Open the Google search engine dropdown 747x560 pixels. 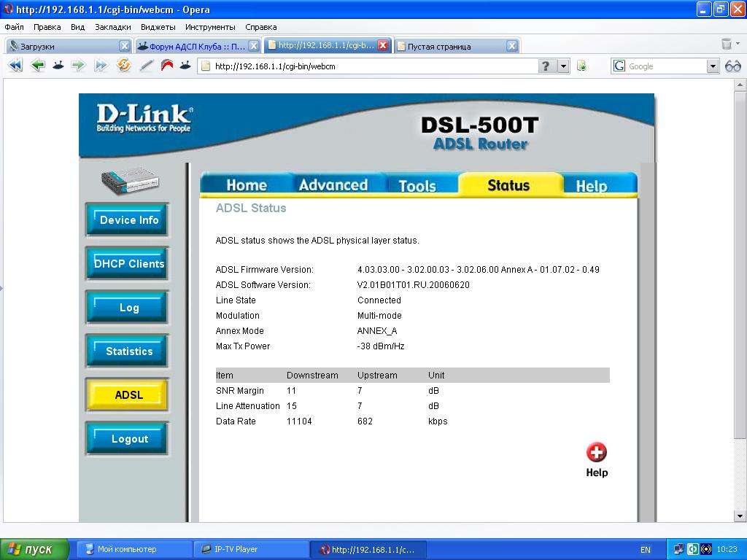713,66
